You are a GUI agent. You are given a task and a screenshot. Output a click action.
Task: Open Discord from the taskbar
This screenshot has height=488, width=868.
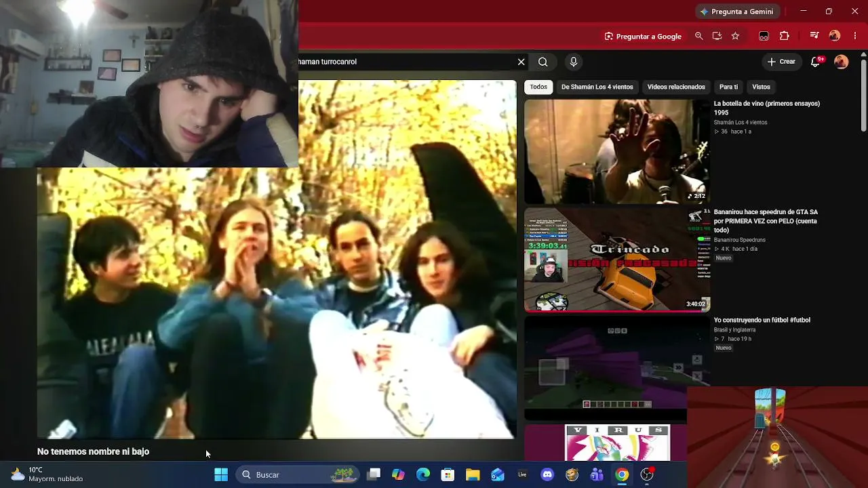547,474
